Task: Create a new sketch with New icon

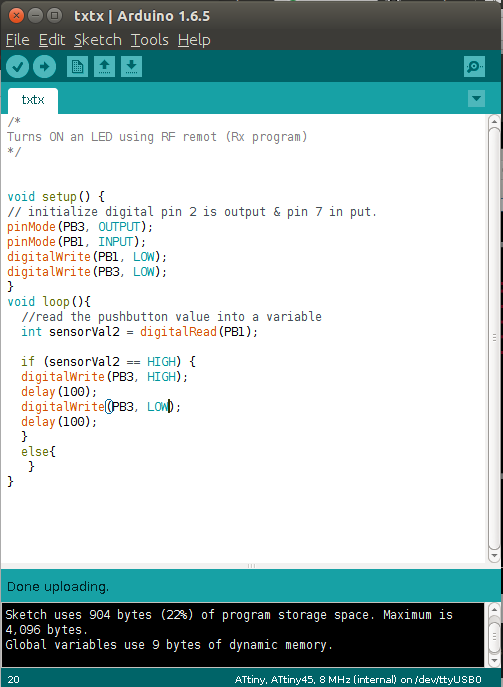Action: pyautogui.click(x=78, y=67)
